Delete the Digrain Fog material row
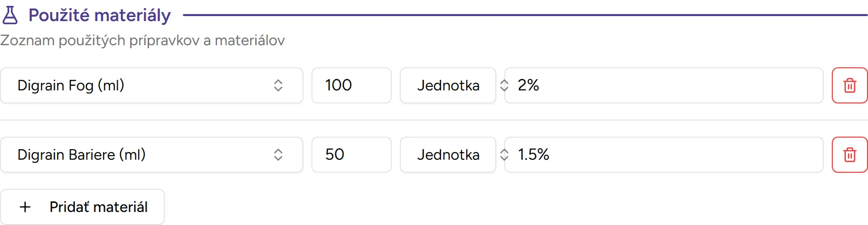Screen dimensions: 868x225 click(x=849, y=85)
